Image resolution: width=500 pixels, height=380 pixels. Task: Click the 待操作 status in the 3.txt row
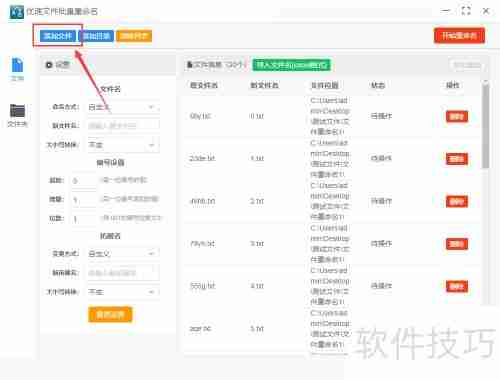pos(381,244)
